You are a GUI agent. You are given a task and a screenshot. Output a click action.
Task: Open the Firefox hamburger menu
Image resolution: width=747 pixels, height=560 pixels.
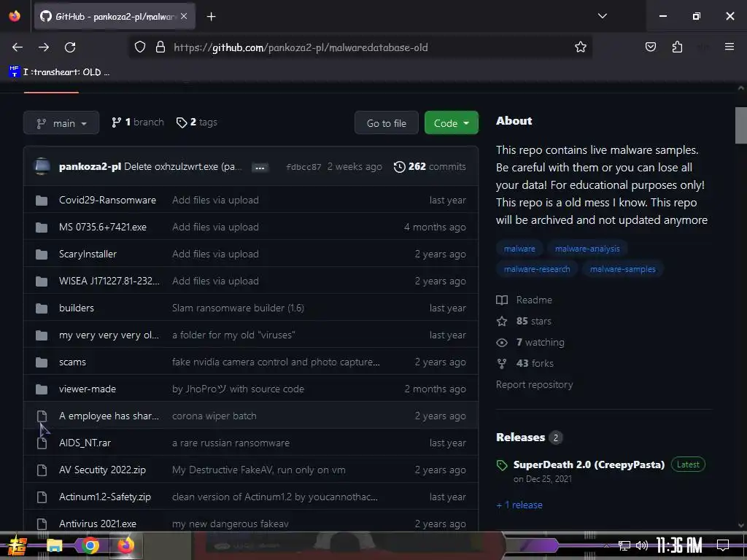point(729,47)
